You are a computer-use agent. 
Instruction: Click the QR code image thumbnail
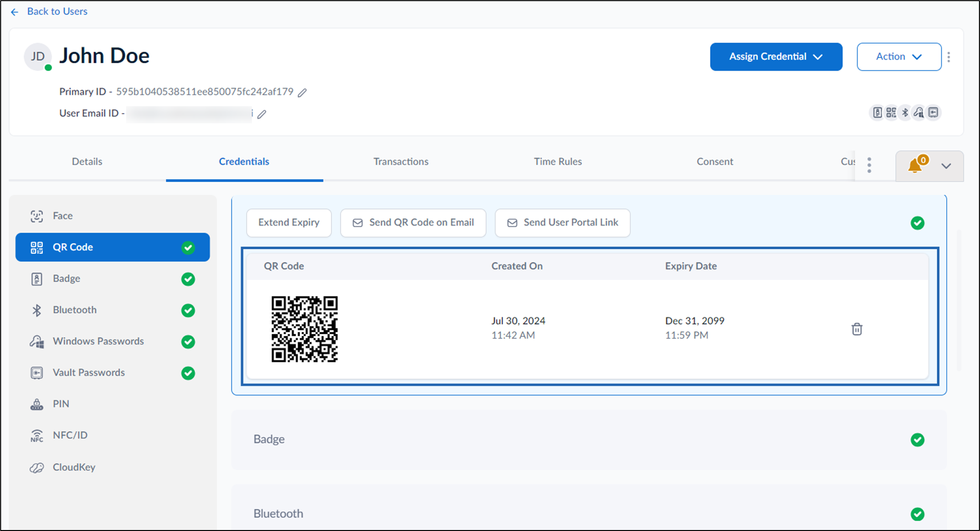pos(305,329)
